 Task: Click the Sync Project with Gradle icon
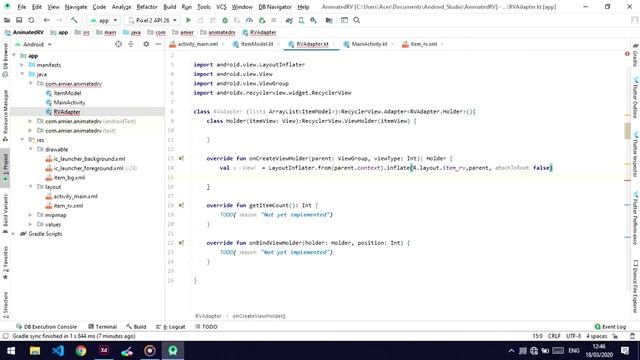[x=289, y=20]
